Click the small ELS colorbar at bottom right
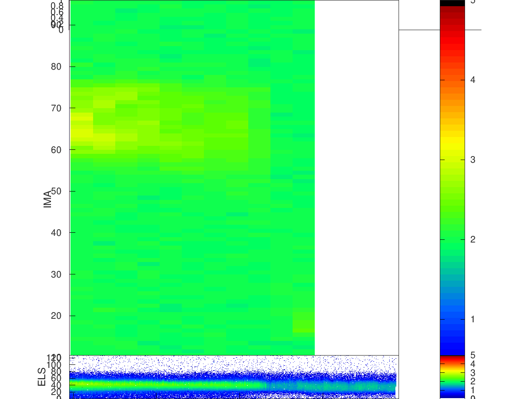 point(452,377)
